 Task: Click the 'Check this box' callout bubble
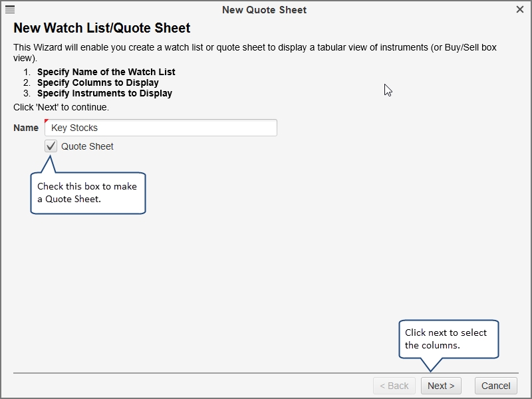88,193
